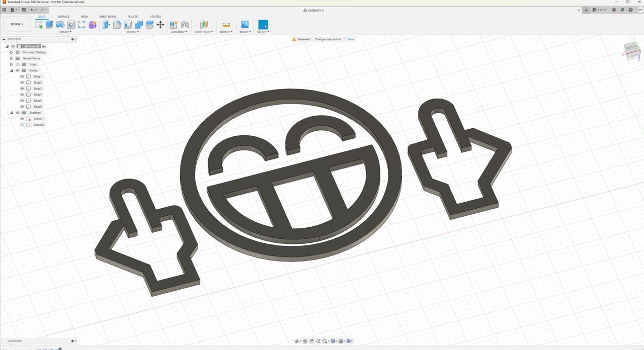Select Body4 in the browser

(x=38, y=95)
